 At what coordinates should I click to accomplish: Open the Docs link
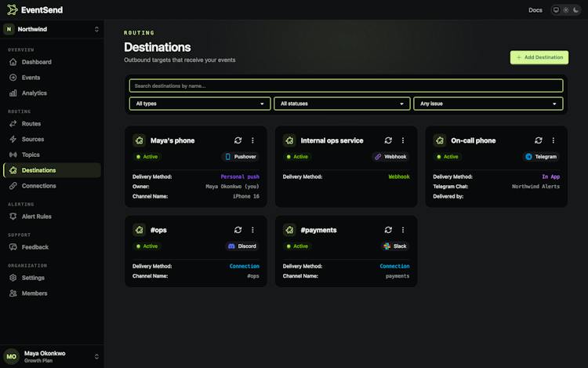point(535,10)
